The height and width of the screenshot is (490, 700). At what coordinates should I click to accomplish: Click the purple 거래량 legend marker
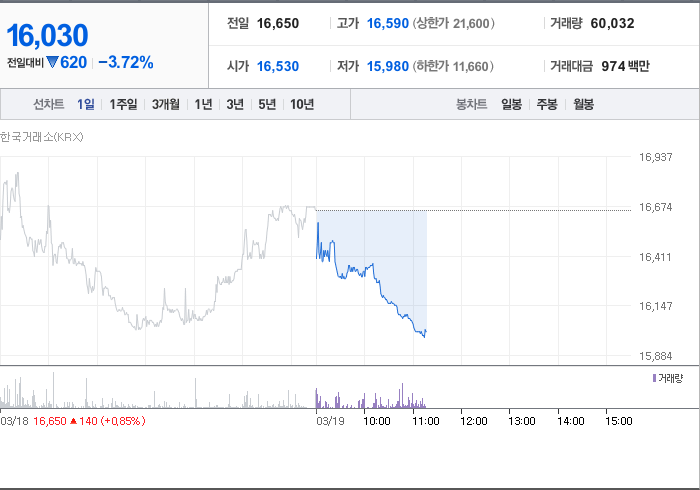pyautogui.click(x=654, y=378)
